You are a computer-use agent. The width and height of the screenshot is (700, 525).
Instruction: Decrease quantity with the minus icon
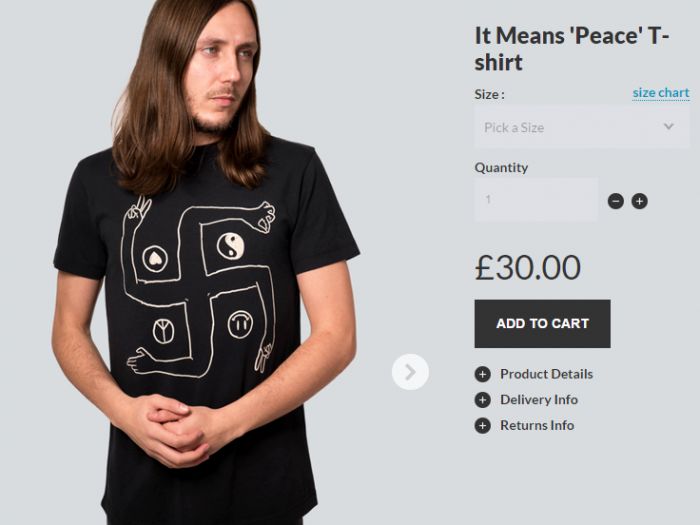point(616,201)
